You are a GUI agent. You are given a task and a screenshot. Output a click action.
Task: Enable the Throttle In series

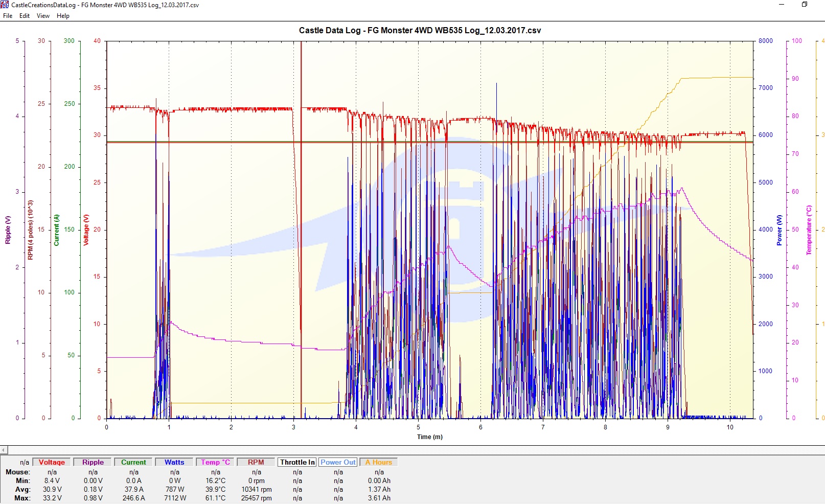pyautogui.click(x=297, y=462)
